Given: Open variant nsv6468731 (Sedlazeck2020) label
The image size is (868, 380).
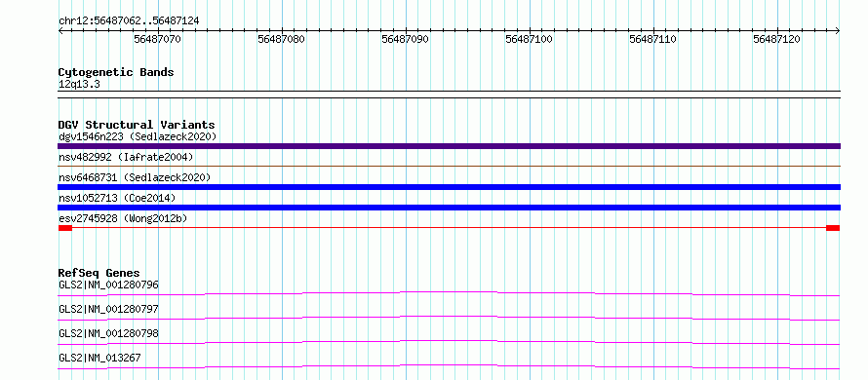Looking at the screenshot, I should pyautogui.click(x=135, y=177).
